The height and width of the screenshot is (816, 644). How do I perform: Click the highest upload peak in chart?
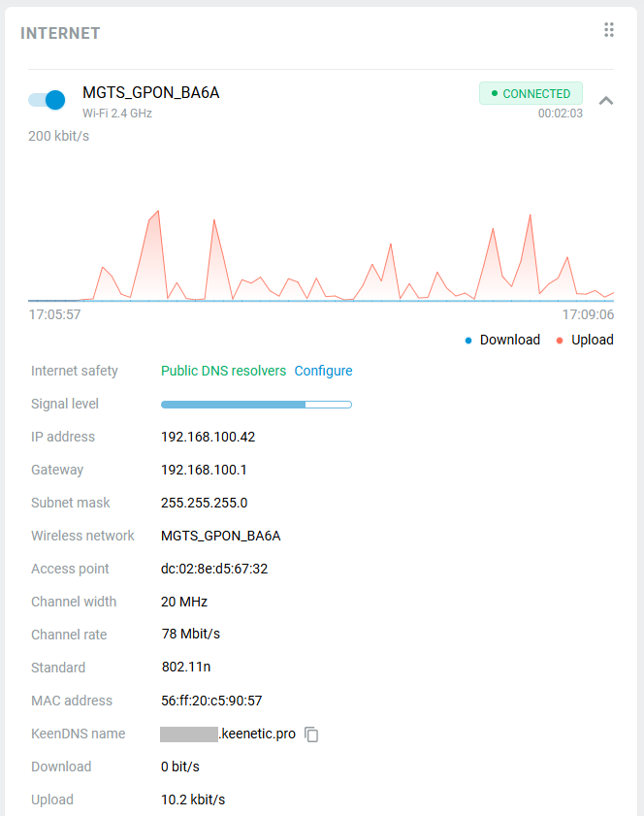pyautogui.click(x=157, y=212)
